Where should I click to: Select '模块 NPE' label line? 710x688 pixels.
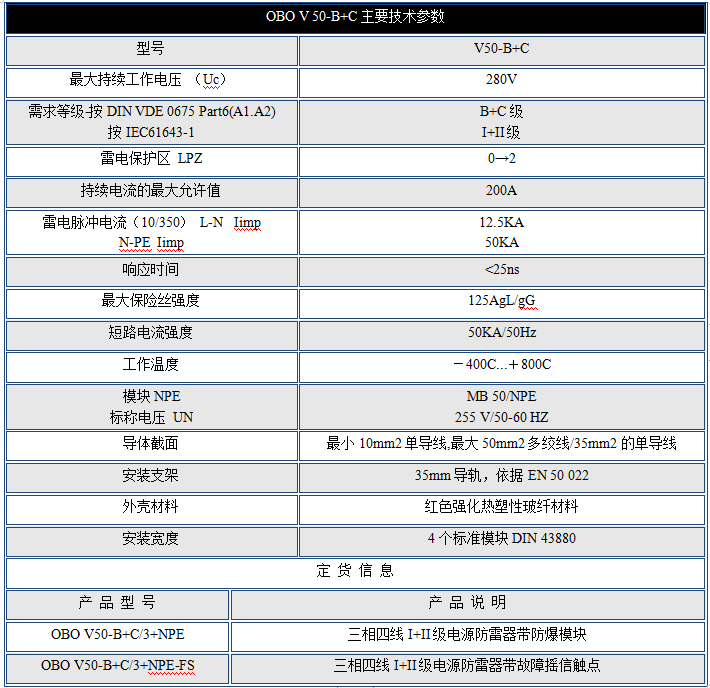[151, 396]
